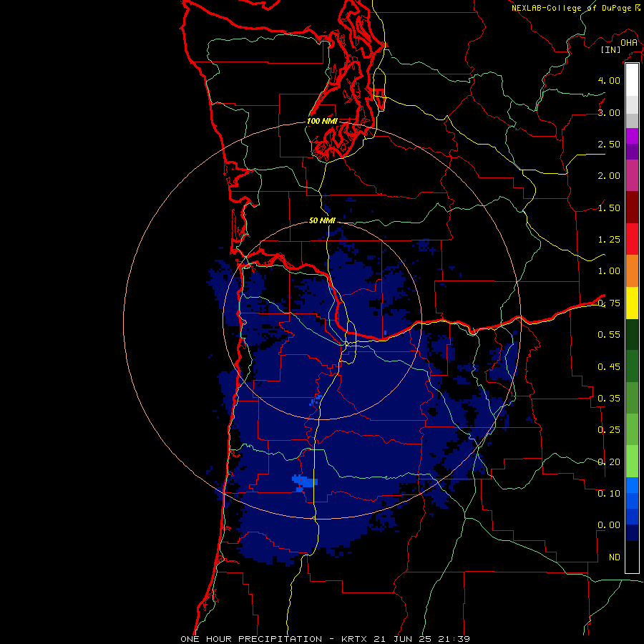
Task: Click the '21:39' time stamp
Action: pos(453,639)
